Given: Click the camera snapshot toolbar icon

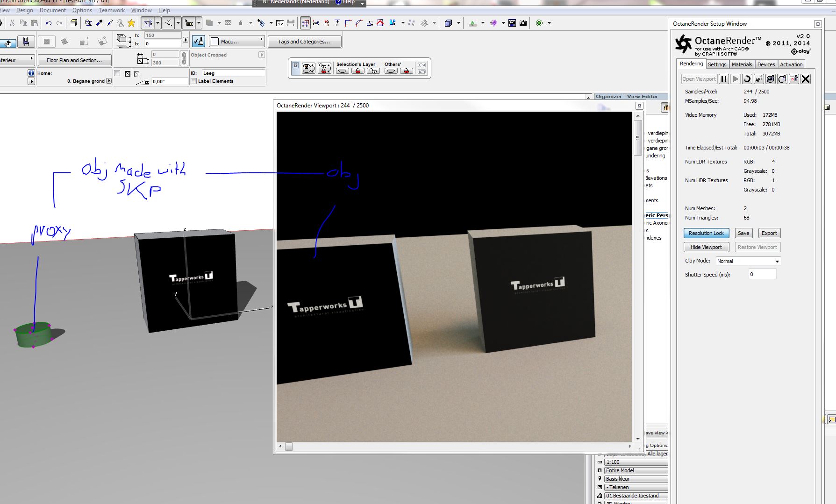Looking at the screenshot, I should [x=523, y=23].
